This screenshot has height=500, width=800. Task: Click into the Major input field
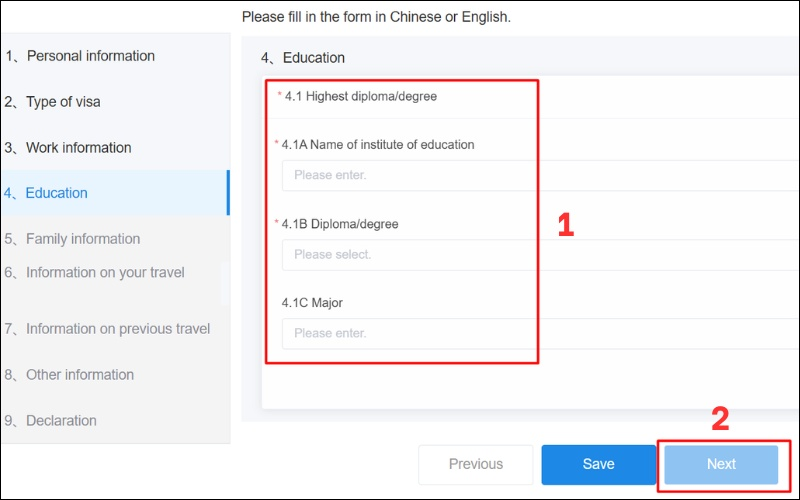(x=540, y=333)
